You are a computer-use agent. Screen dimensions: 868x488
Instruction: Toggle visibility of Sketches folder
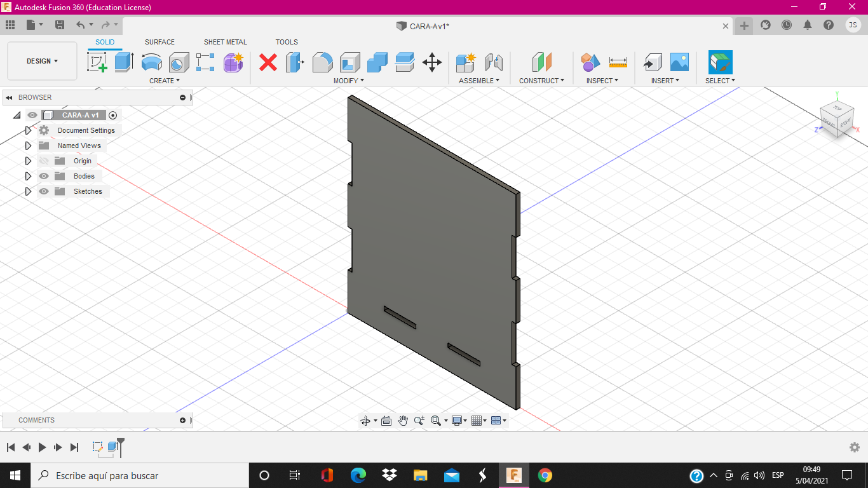44,191
